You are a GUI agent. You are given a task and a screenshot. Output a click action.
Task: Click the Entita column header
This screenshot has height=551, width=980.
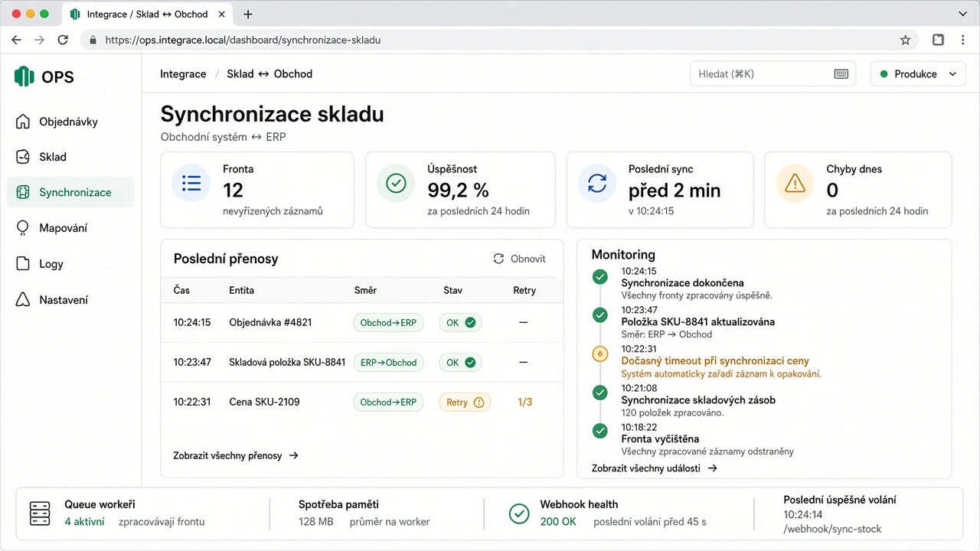(241, 290)
